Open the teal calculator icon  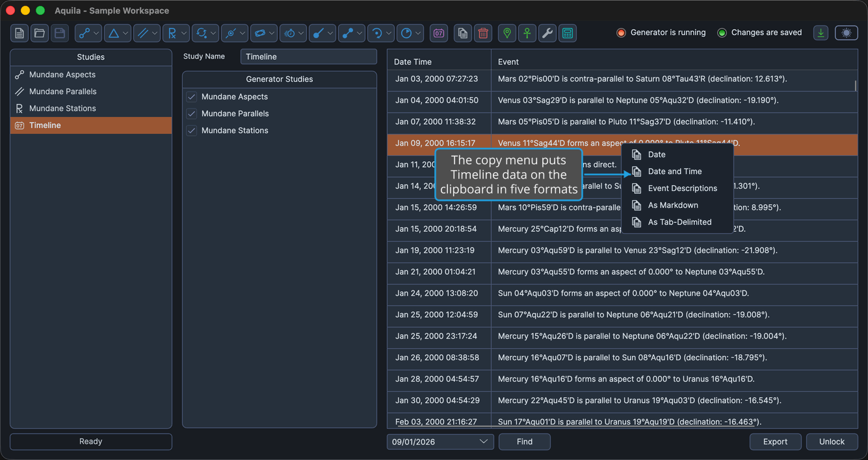click(x=568, y=33)
